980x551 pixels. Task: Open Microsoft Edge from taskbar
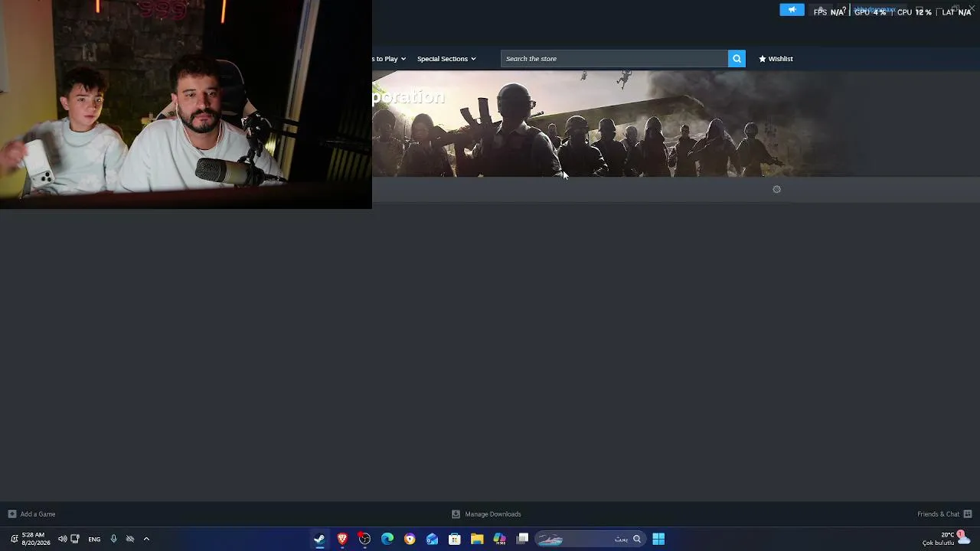pyautogui.click(x=387, y=539)
